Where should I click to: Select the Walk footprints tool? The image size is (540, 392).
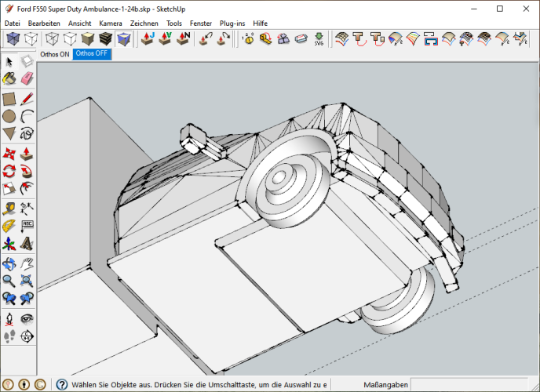(x=9, y=336)
